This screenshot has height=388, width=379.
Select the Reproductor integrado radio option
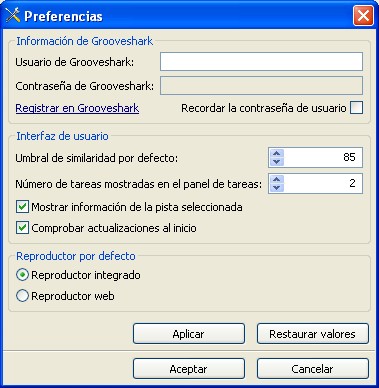tap(22, 275)
